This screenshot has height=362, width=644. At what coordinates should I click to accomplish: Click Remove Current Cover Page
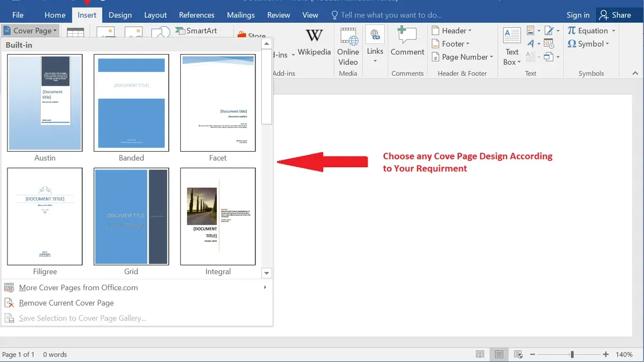137,303
